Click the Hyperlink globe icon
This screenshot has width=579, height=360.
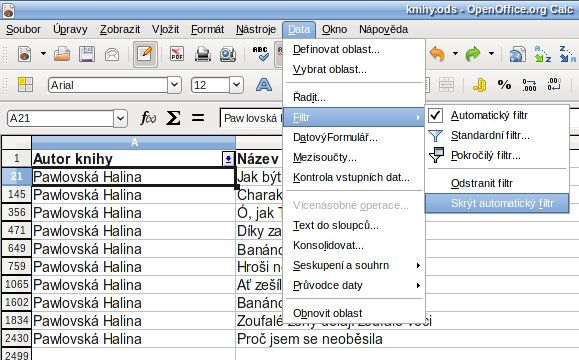pos(518,54)
